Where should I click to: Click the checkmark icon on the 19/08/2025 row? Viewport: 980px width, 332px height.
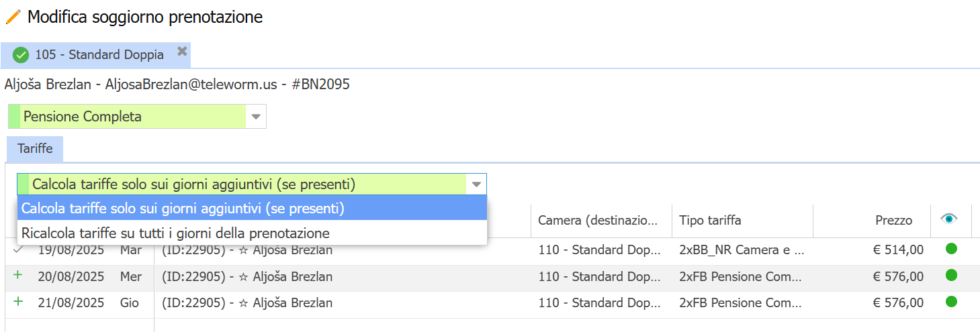(x=17, y=250)
